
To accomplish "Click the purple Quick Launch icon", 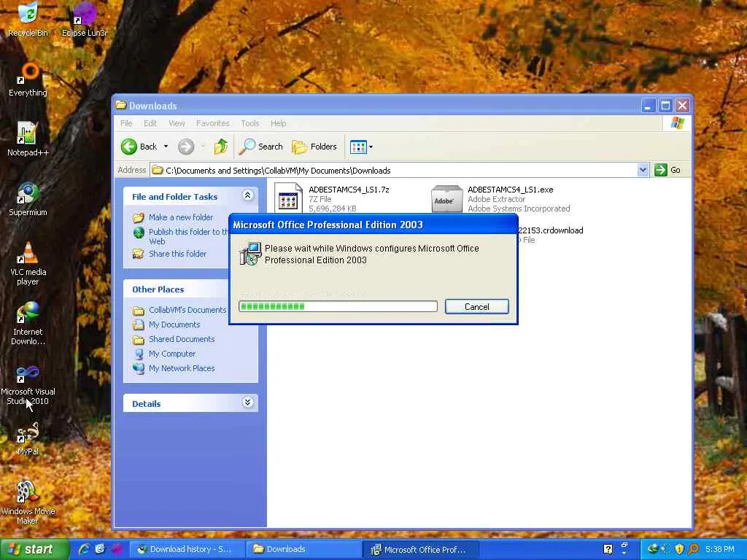I will pos(117,549).
